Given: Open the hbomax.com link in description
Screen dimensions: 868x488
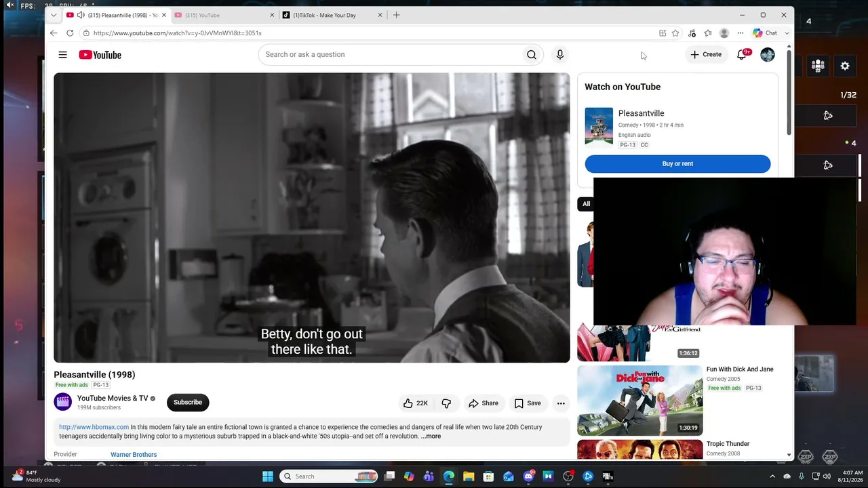Looking at the screenshot, I should (94, 427).
